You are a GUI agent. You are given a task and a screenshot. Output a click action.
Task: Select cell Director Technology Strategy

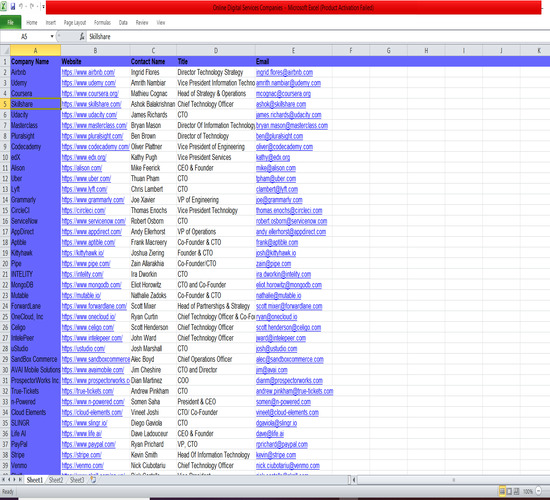click(216, 72)
